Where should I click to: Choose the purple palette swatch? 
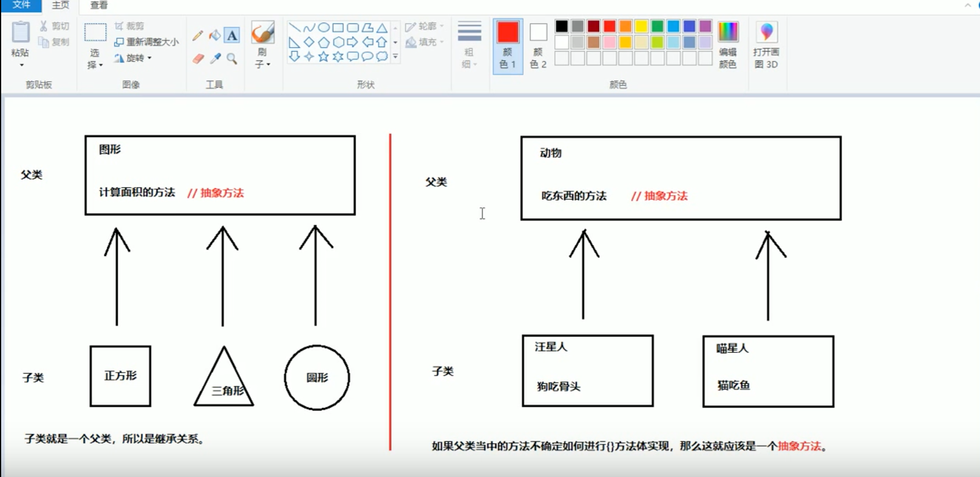705,27
